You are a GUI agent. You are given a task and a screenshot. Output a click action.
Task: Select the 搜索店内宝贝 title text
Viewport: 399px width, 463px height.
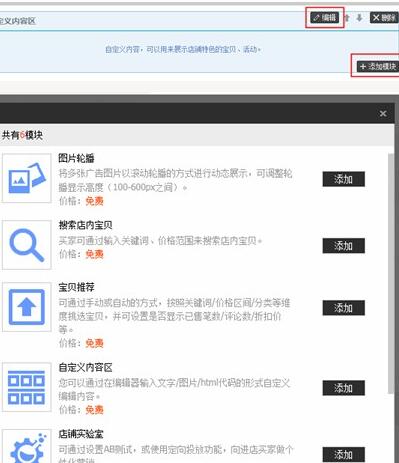coord(85,225)
